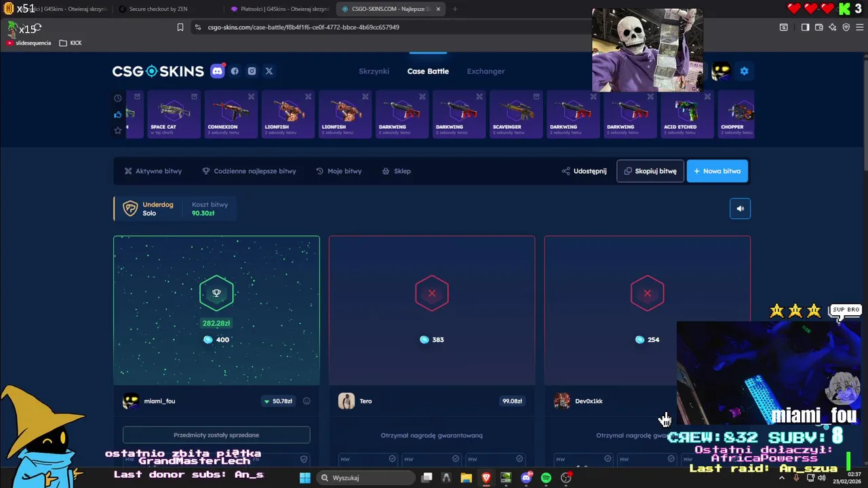Switch to Exchanger tab
Screen dimensions: 868x488
tap(486, 71)
